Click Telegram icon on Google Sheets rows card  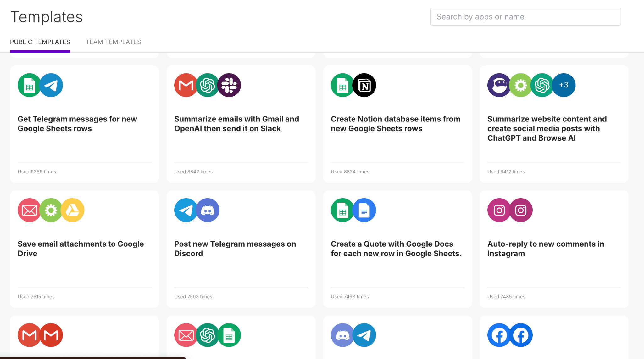(x=51, y=85)
